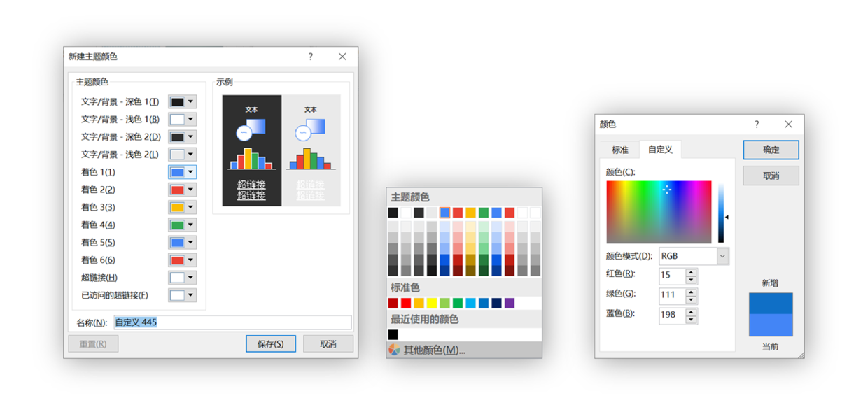
Task: Open 着色 5 color dropdown
Action: (182, 243)
